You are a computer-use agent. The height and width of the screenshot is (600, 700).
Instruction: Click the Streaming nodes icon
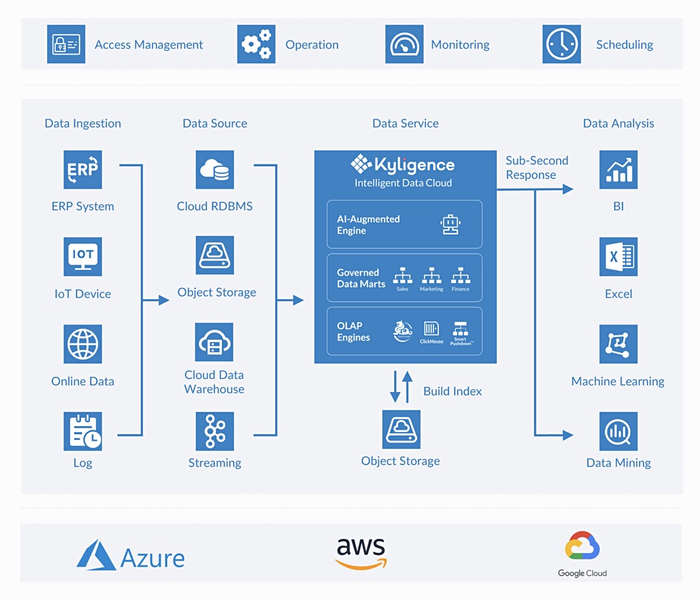pos(214,431)
